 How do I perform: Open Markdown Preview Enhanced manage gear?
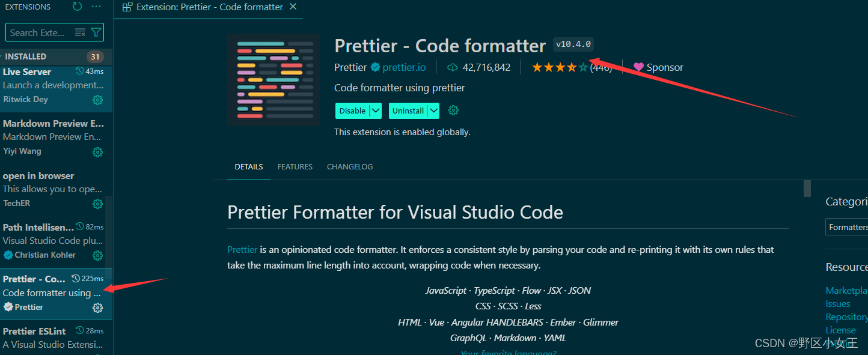(97, 153)
